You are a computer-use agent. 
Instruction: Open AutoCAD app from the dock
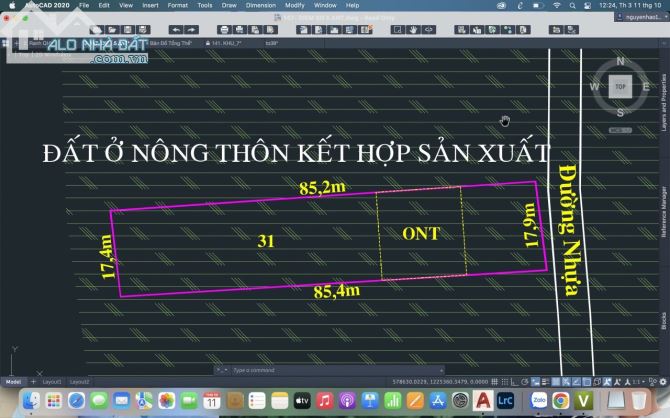tap(483, 401)
